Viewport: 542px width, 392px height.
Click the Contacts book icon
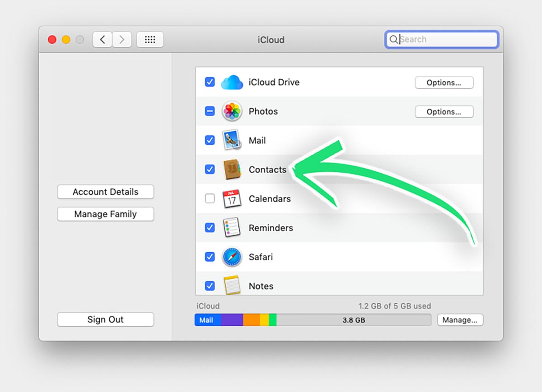[x=232, y=170]
